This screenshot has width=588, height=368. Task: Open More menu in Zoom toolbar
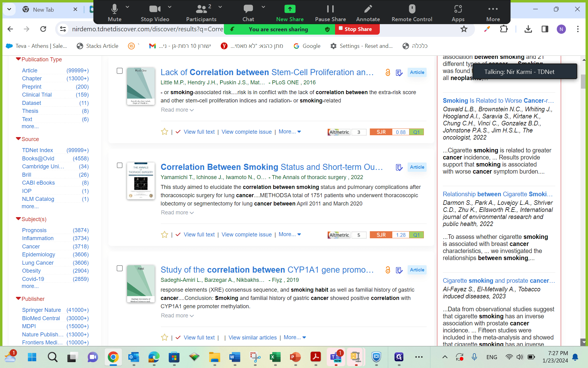click(493, 13)
